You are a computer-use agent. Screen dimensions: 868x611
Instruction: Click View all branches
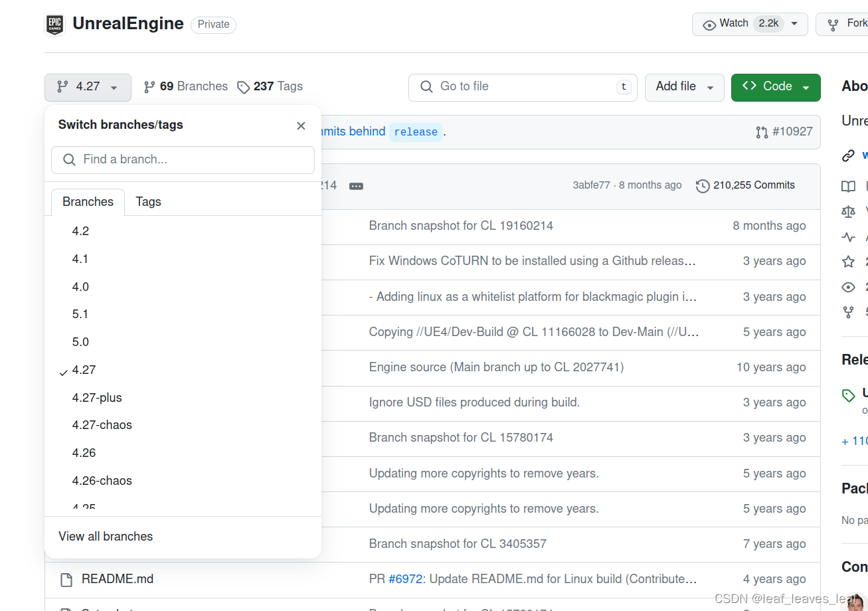point(106,537)
